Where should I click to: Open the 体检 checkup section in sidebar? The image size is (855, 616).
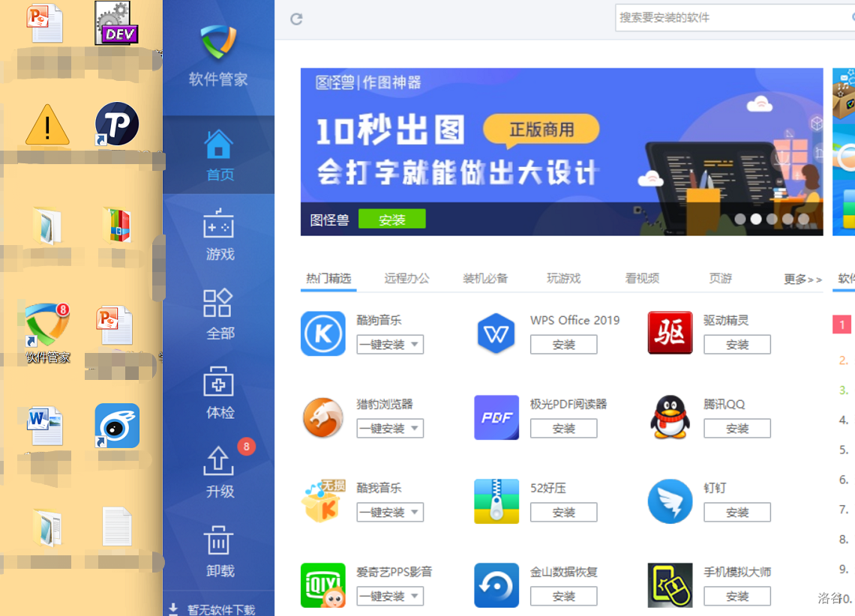pos(219,393)
